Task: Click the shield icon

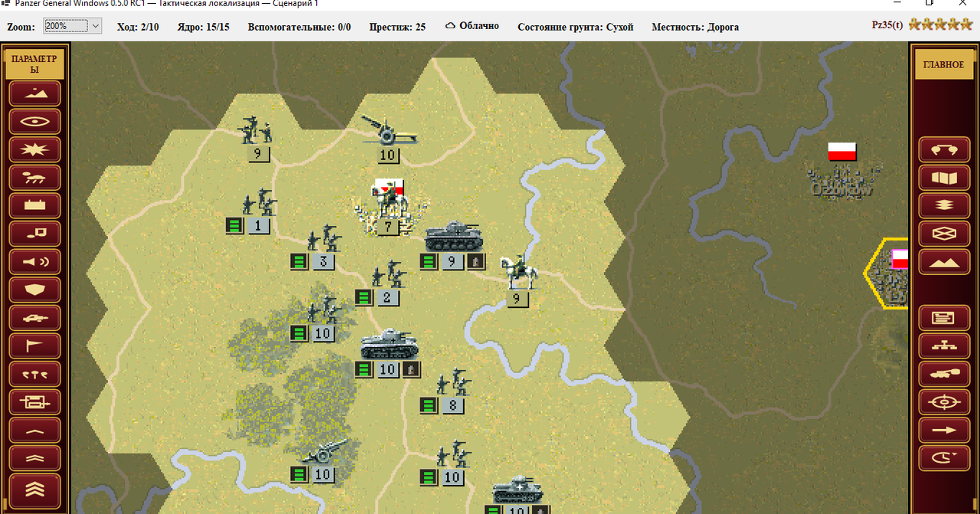Action: [34, 290]
